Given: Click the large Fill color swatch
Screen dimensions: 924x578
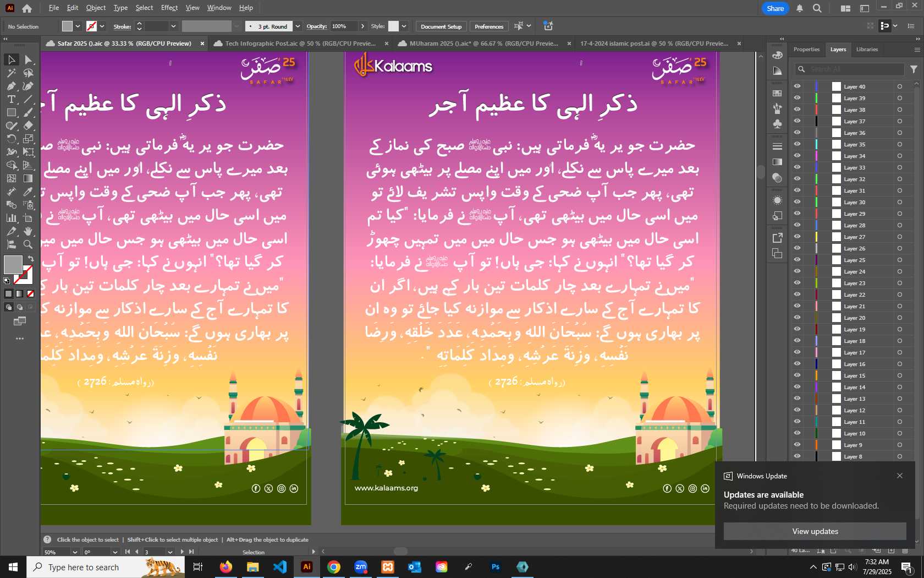Looking at the screenshot, I should click(13, 265).
